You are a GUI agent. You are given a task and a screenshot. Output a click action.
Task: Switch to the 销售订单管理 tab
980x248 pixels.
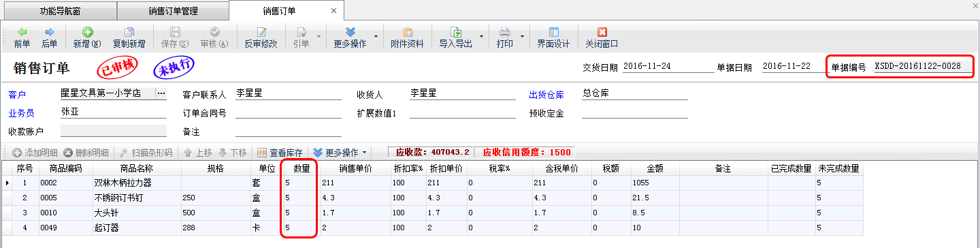173,11
